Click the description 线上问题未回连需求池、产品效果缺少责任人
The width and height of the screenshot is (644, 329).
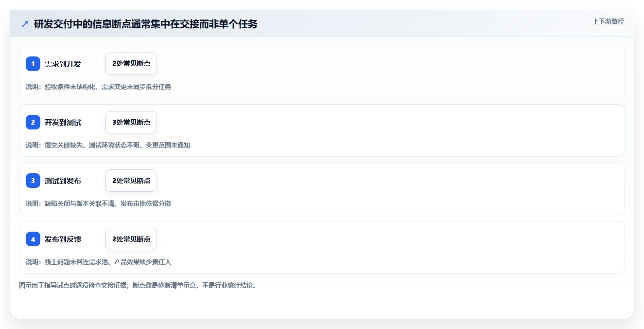(x=108, y=262)
